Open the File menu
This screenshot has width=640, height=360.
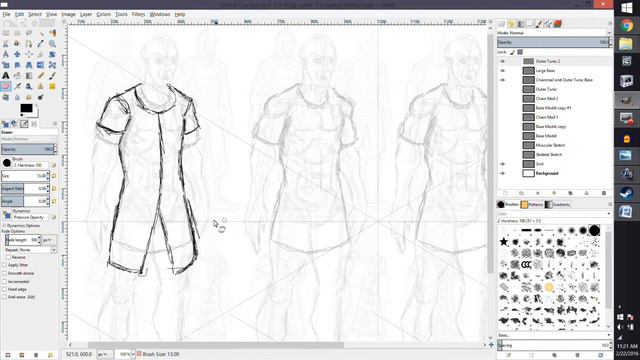click(7, 14)
